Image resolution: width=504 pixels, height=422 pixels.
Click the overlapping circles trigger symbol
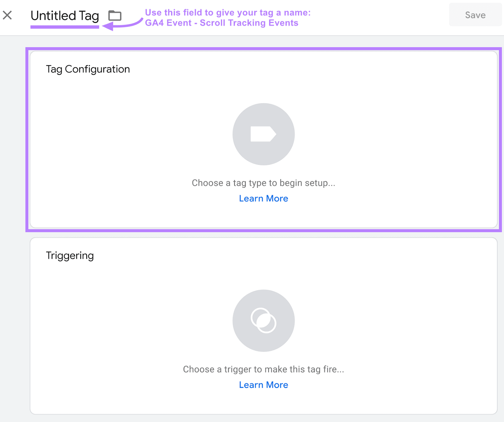[x=264, y=320]
